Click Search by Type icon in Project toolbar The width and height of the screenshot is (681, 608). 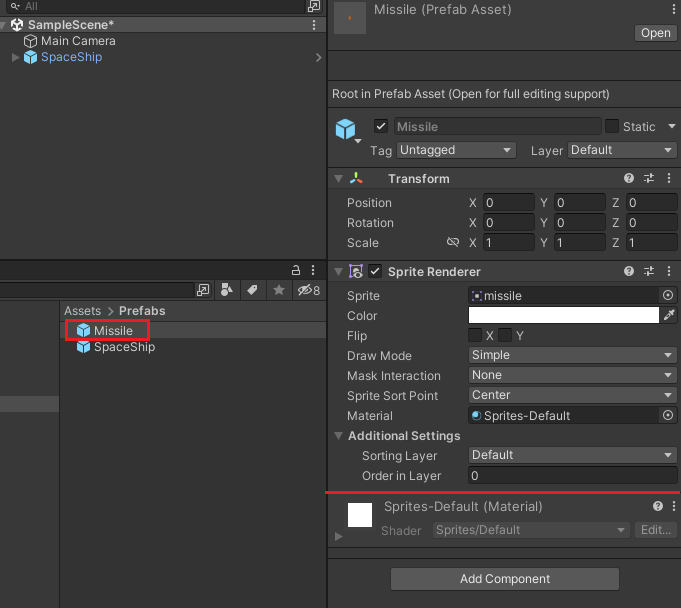[x=227, y=290]
